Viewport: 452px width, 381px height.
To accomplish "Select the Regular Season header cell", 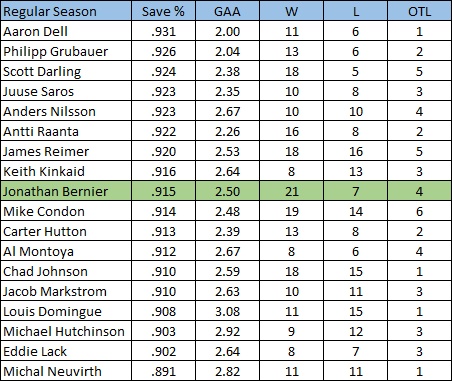I will (66, 11).
